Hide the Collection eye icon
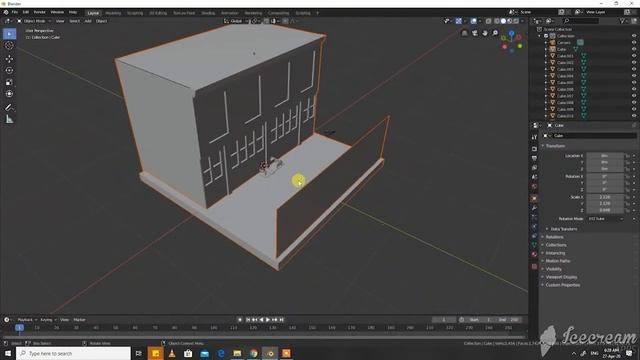Image resolution: width=640 pixels, height=360 pixels. (634, 36)
